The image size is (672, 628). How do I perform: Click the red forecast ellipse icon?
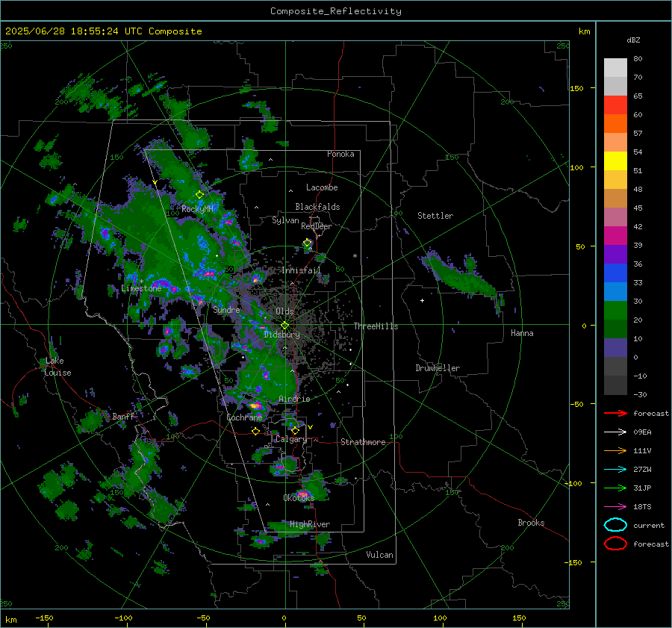(615, 544)
